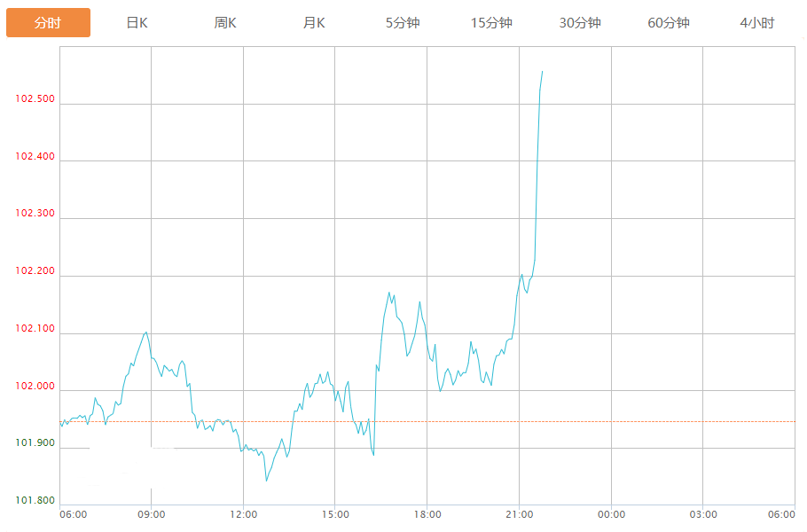Click the 09:00 time axis label
This screenshot has width=807, height=532.
tap(152, 514)
